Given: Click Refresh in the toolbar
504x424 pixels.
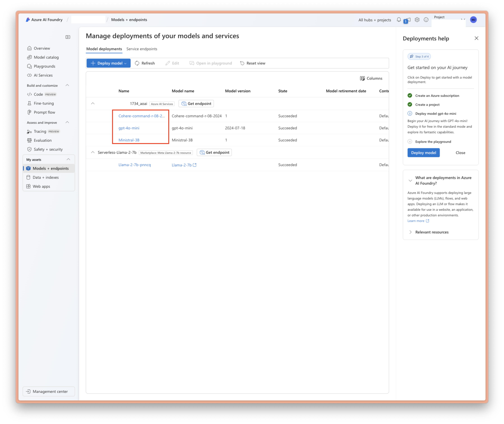Looking at the screenshot, I should click(x=145, y=63).
